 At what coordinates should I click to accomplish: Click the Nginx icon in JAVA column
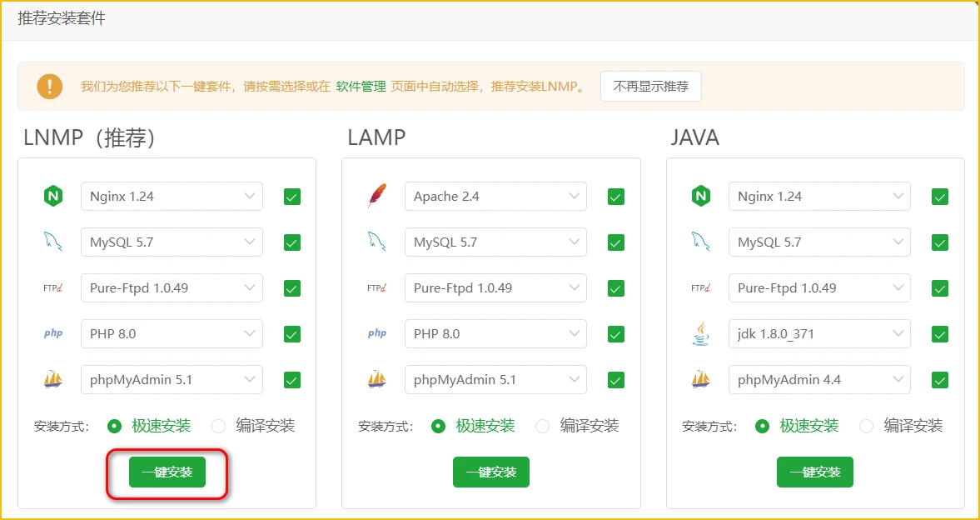pyautogui.click(x=701, y=197)
